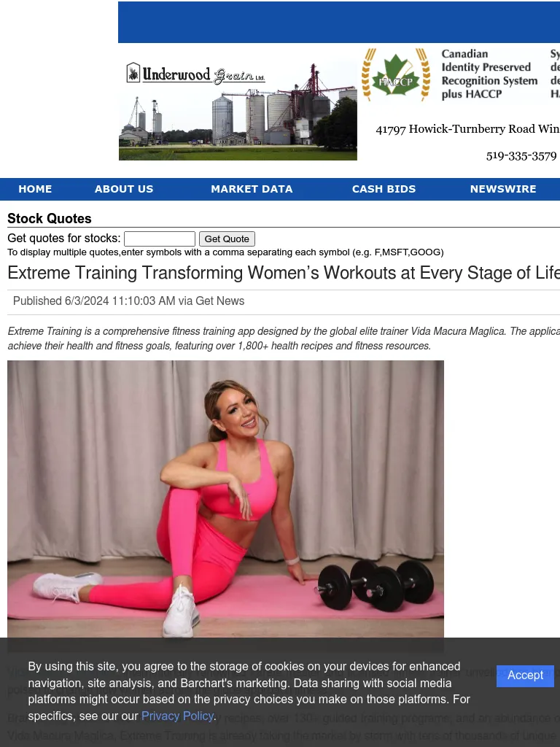The image size is (560, 747).
Task: Click the Howick-Turnberry Road address text
Action: click(467, 129)
